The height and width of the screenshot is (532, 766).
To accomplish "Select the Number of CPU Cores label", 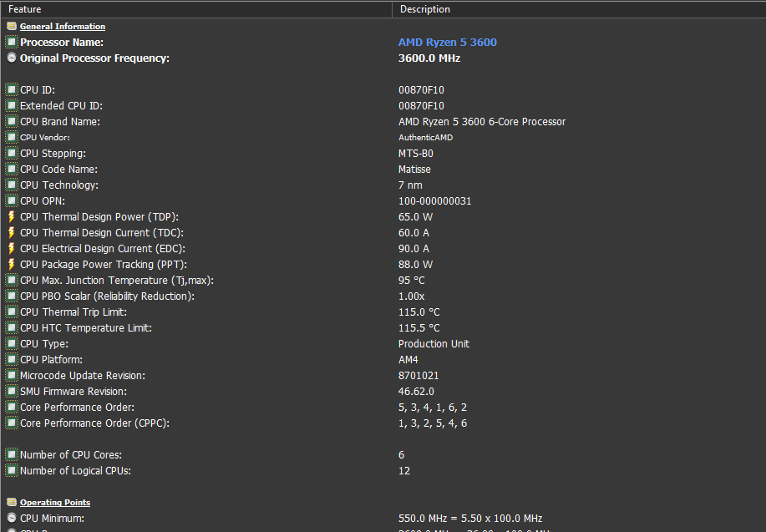I will [x=71, y=455].
